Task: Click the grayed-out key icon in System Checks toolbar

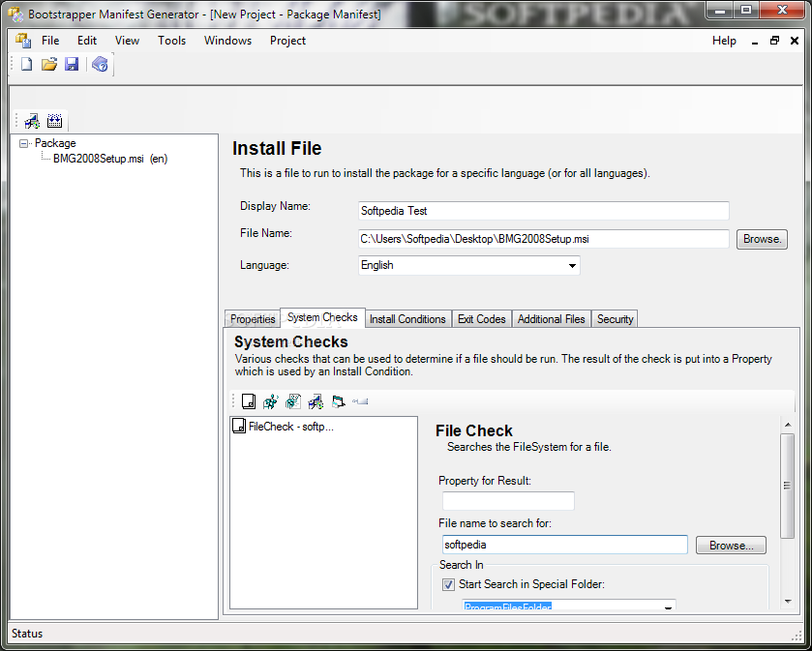Action: point(360,401)
